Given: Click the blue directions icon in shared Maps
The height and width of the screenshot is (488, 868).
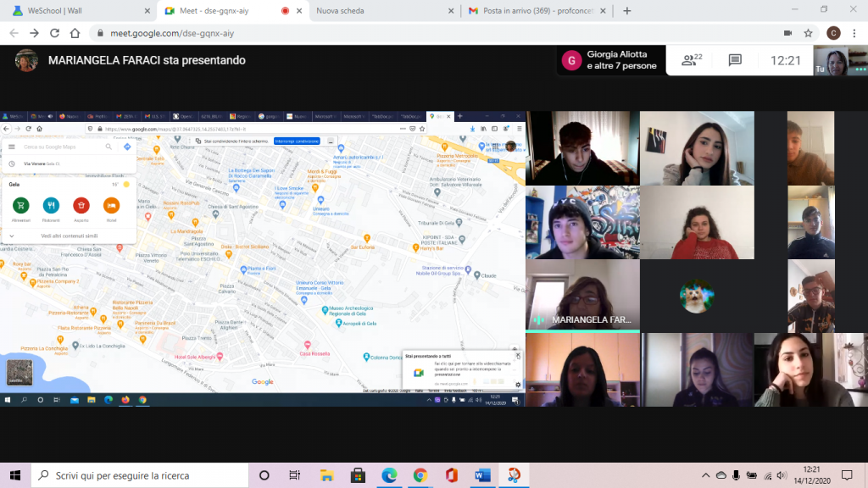Looking at the screenshot, I should coord(127,147).
